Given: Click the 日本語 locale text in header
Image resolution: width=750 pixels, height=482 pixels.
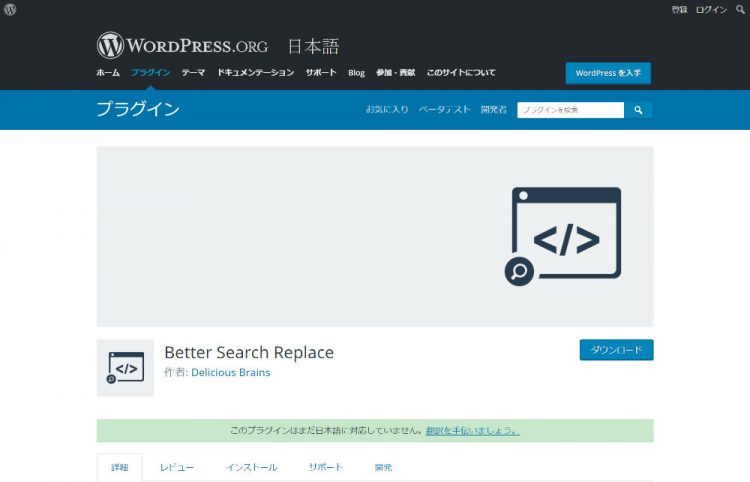Looking at the screenshot, I should tap(313, 46).
